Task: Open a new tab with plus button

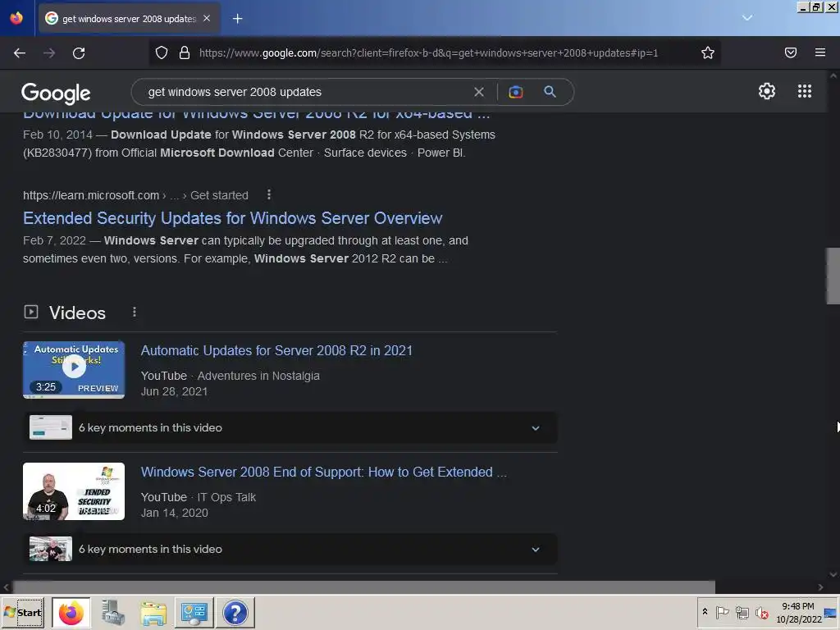Action: [237, 19]
